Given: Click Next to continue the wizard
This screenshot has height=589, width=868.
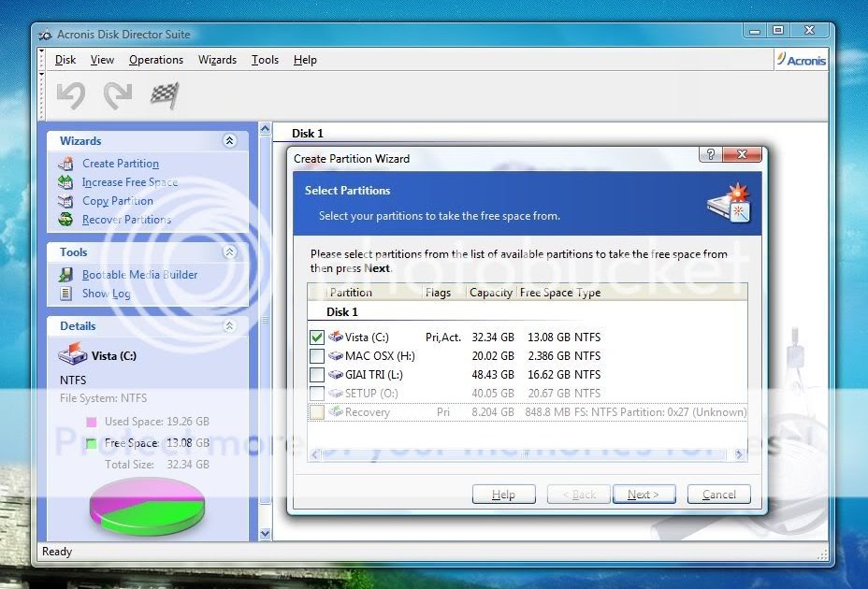Looking at the screenshot, I should 644,495.
